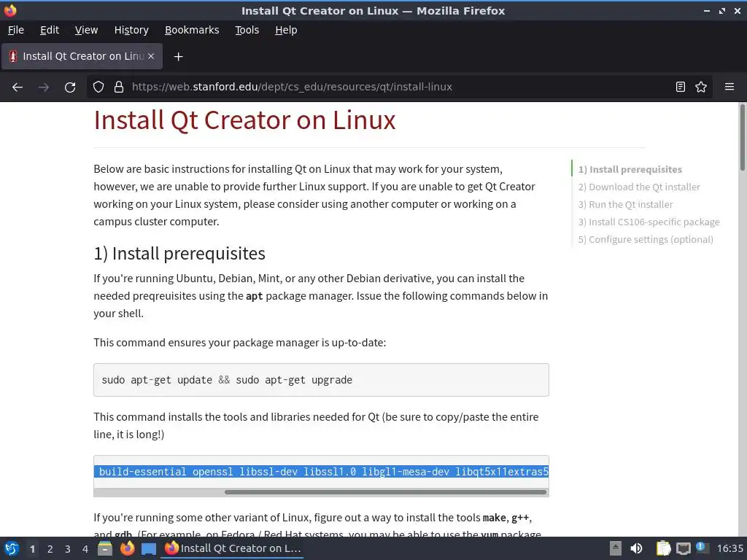Open the Tools menu
Screen dimensions: 747x560
[247, 30]
